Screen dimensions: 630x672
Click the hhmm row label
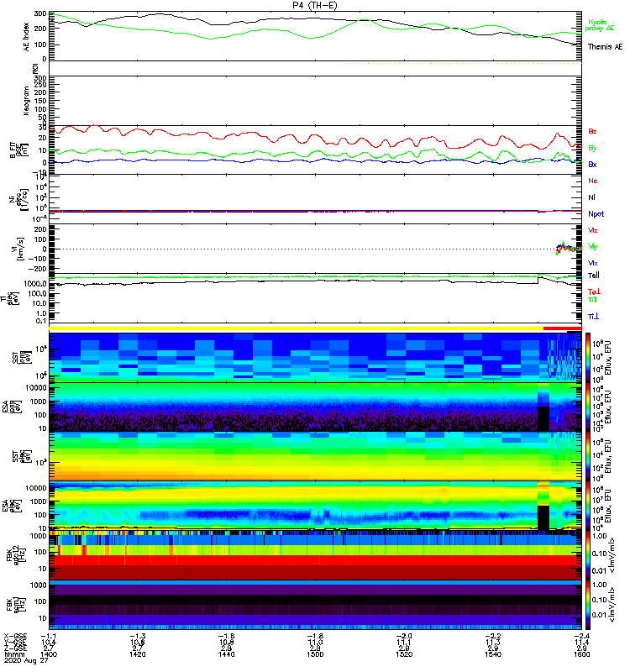[13, 654]
